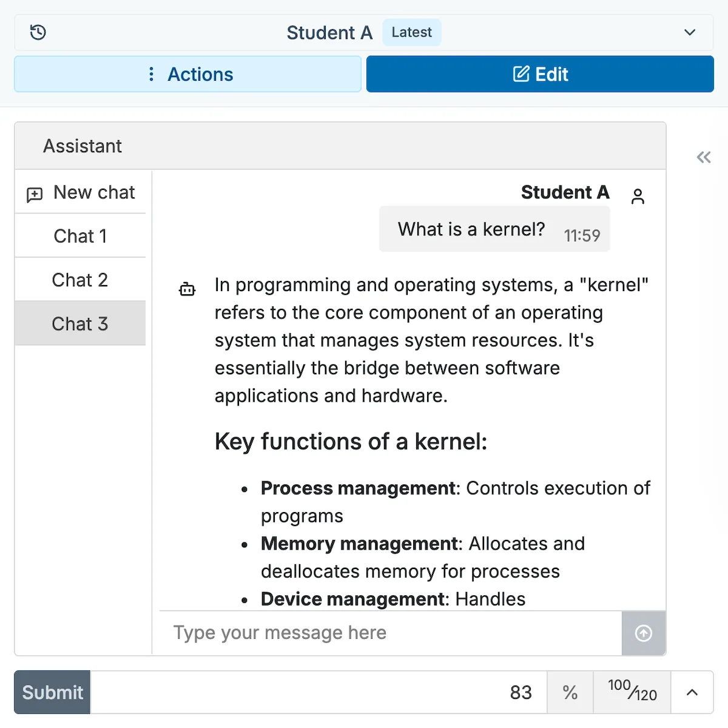The height and width of the screenshot is (728, 728).
Task: Expand grading panel with up chevron
Action: pyautogui.click(x=692, y=692)
